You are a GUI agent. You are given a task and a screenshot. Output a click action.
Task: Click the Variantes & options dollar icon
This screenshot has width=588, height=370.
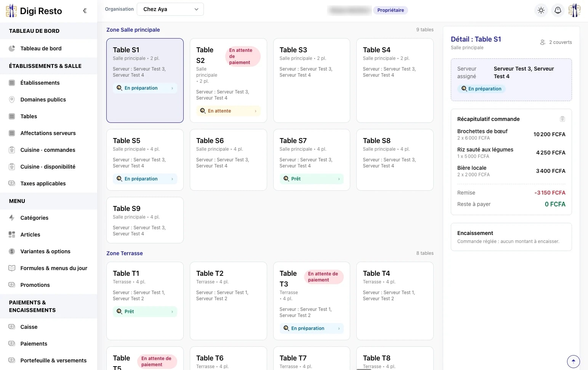point(12,251)
